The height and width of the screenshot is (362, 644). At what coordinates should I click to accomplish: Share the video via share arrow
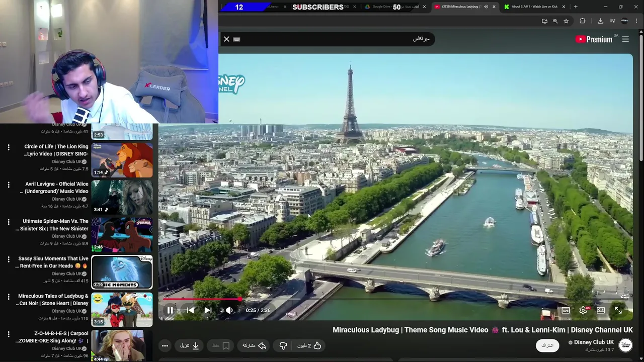(x=254, y=345)
